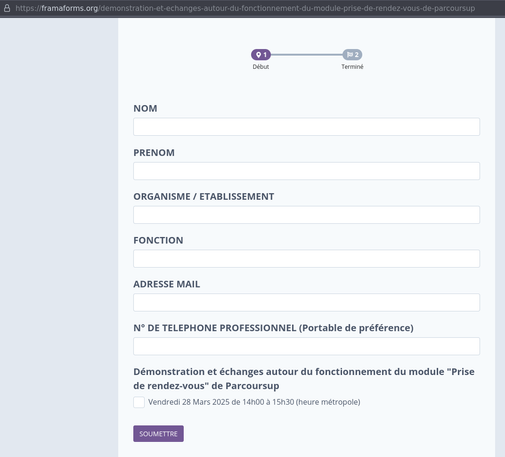Click the NOM field label
Viewport: 505px width, 457px height.
(145, 108)
